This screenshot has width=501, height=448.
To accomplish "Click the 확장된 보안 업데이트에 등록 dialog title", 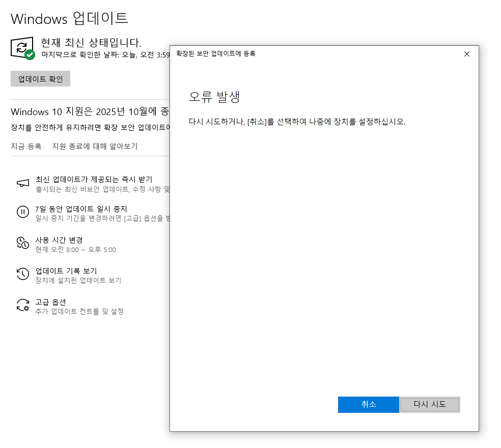I will click(216, 53).
